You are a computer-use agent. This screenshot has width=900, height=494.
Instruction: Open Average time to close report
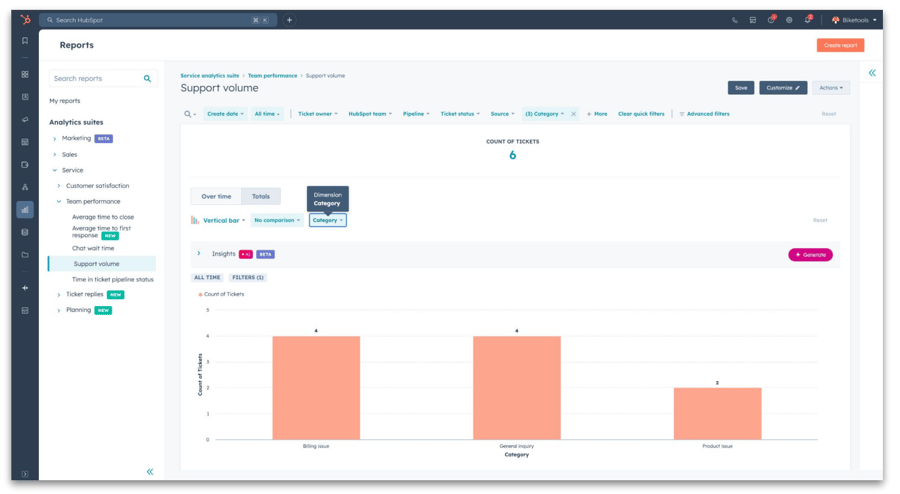(x=103, y=217)
